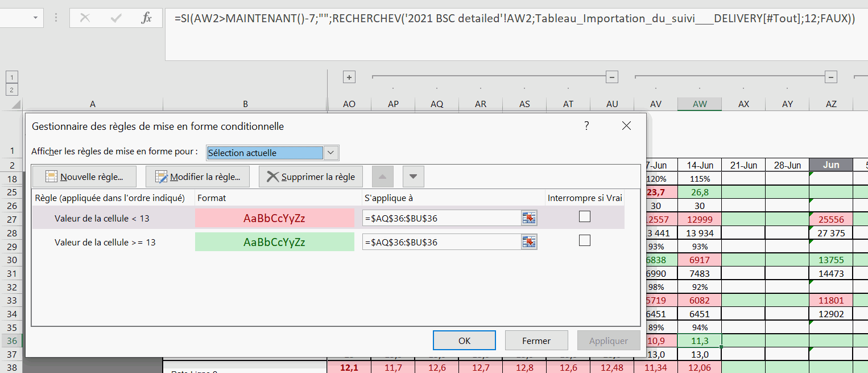Click the Modifier la règle button
The width and height of the screenshot is (868, 373).
click(198, 177)
